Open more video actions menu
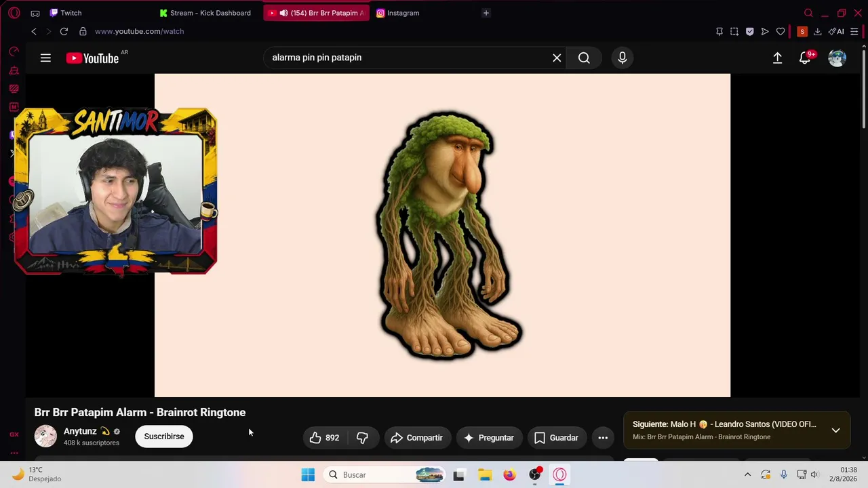The height and width of the screenshot is (488, 868). pos(603,438)
